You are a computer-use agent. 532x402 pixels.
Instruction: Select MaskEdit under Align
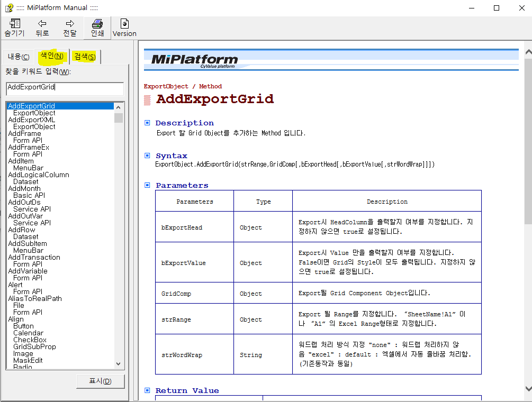tap(28, 360)
